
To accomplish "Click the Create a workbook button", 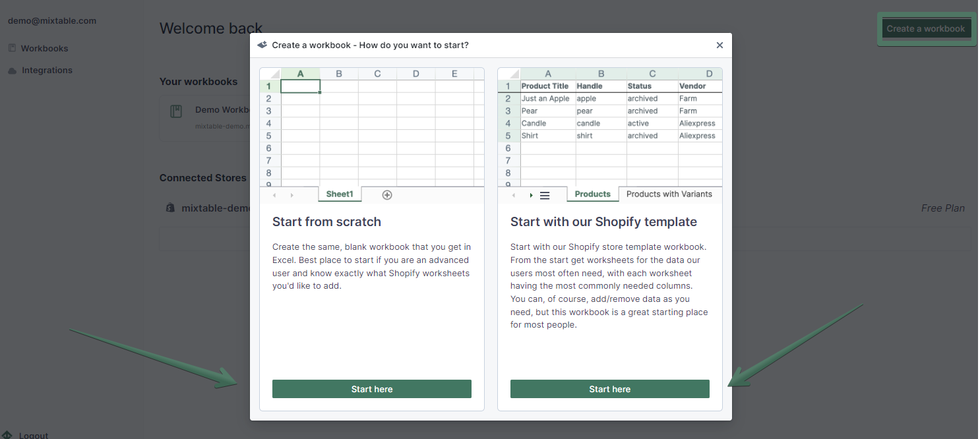I will click(x=926, y=29).
